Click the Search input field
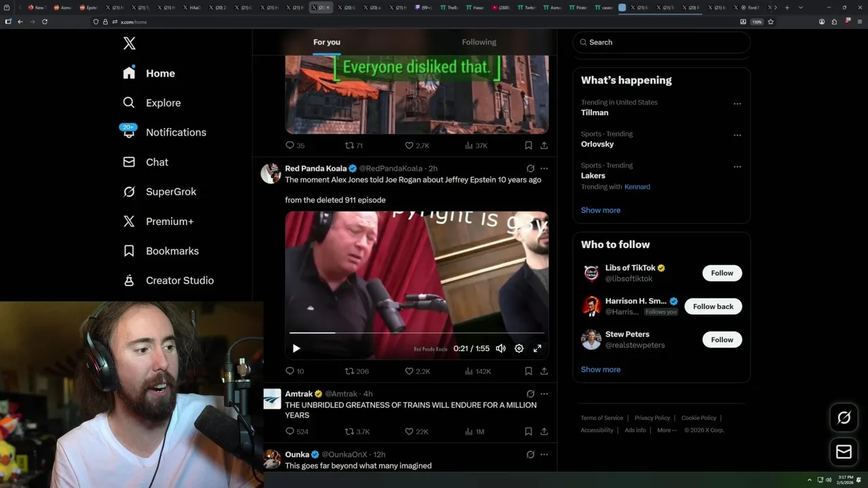Screen dimensions: 868x488 661,42
